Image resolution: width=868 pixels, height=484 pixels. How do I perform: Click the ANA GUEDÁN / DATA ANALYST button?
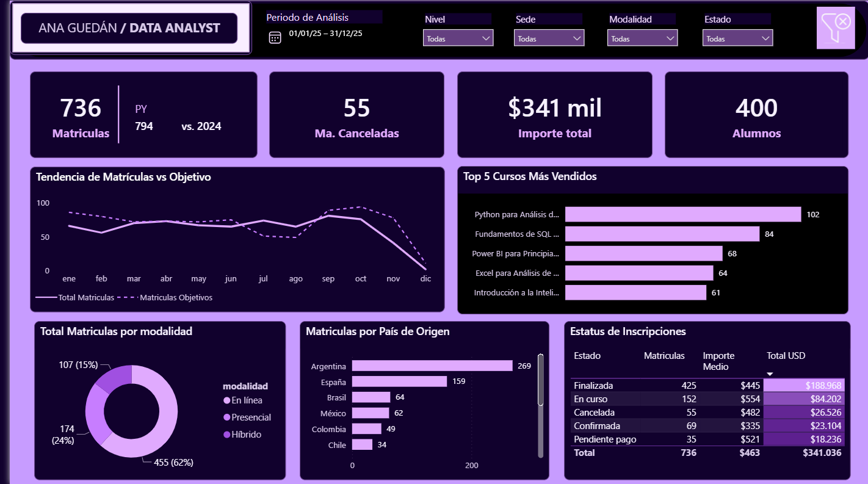[x=129, y=28]
